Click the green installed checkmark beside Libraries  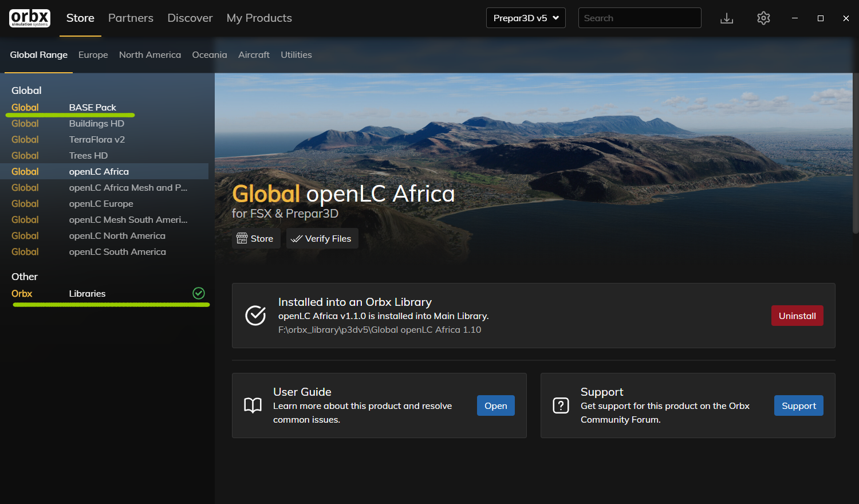click(x=199, y=293)
